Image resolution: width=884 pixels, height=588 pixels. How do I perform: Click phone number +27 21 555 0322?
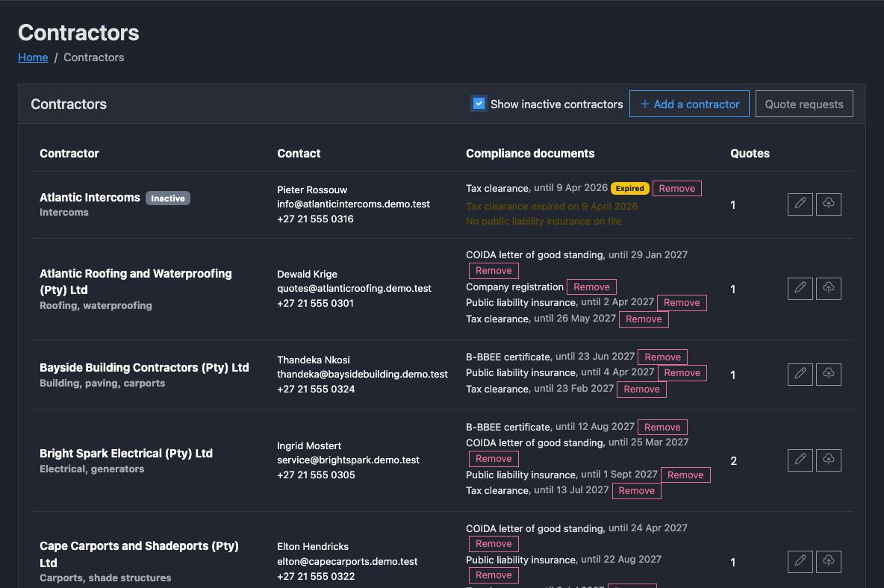pyautogui.click(x=316, y=576)
